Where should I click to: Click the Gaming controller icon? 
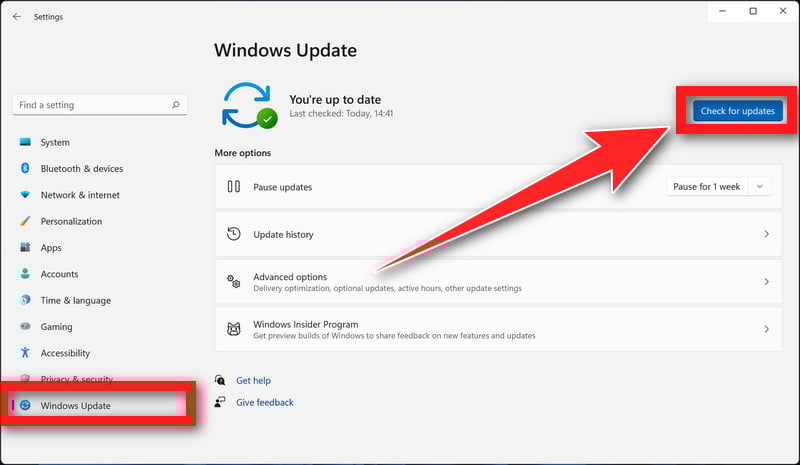click(25, 326)
